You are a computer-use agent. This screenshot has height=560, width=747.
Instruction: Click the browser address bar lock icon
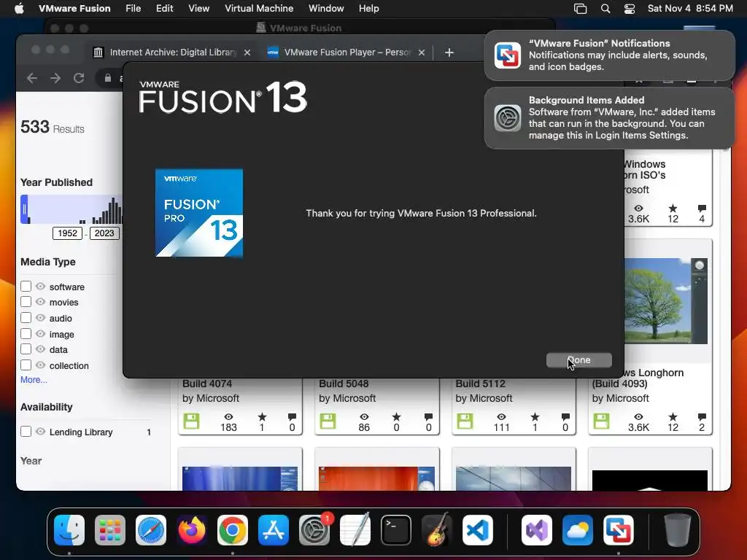[x=108, y=77]
